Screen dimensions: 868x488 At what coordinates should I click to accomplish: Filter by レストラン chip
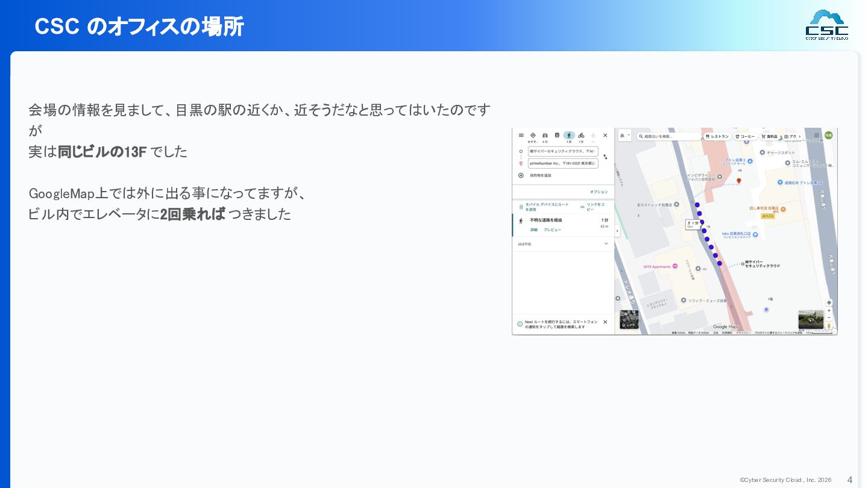(x=717, y=137)
